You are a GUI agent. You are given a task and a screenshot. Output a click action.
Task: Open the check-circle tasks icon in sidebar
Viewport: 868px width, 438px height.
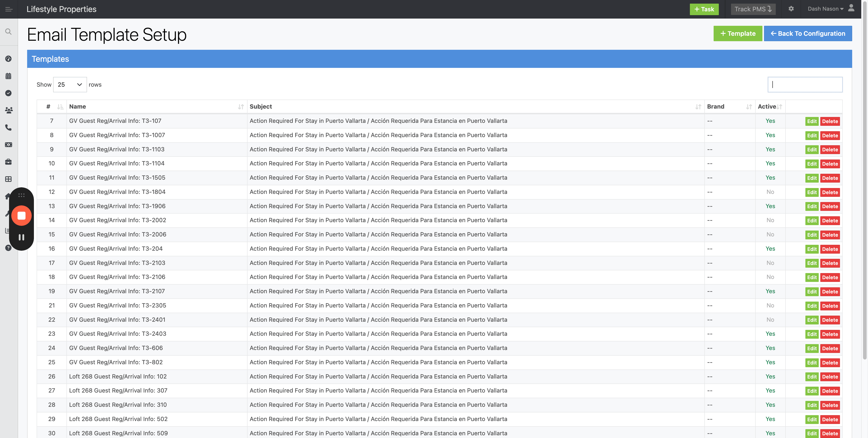8,93
